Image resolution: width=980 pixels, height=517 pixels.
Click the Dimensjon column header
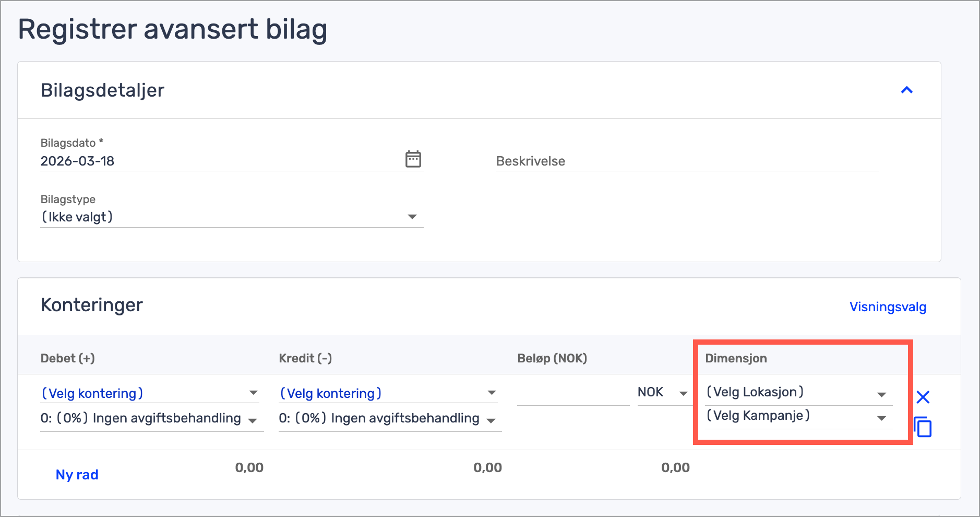(736, 358)
